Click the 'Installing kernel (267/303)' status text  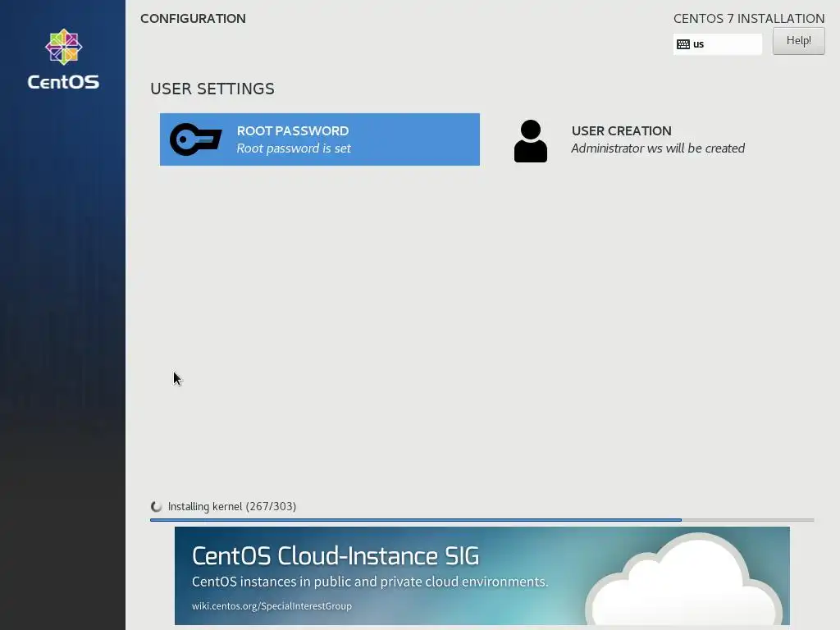tap(232, 506)
